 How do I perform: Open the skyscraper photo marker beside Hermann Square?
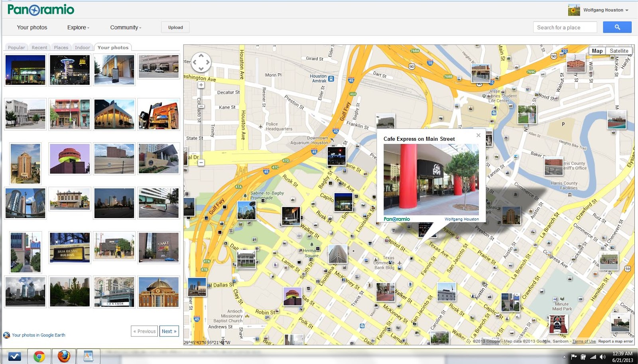coord(338,254)
